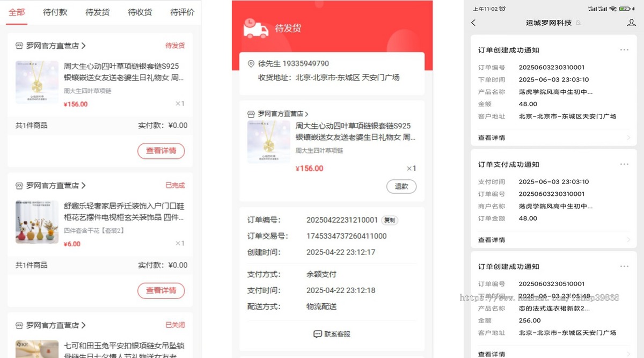Screen dimensions: 644x358
Task: Click the 256.00 amount value
Action: (530, 320)
